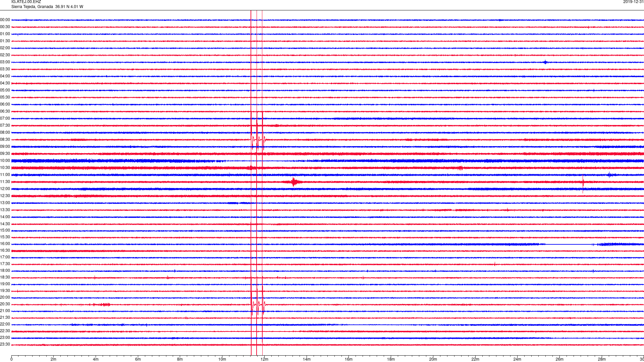The image size is (644, 362).
Task: Click the seismic burst on the 11:30 trace
Action: [x=293, y=182]
